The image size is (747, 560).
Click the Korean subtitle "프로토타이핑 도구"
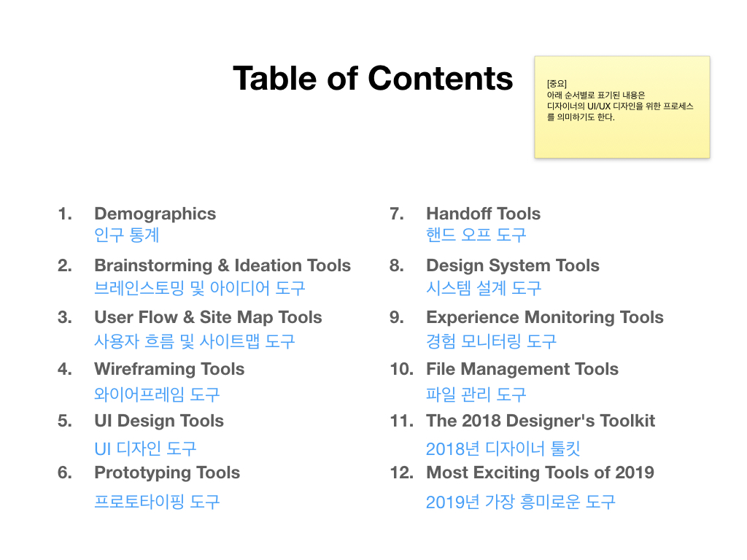pos(157,502)
